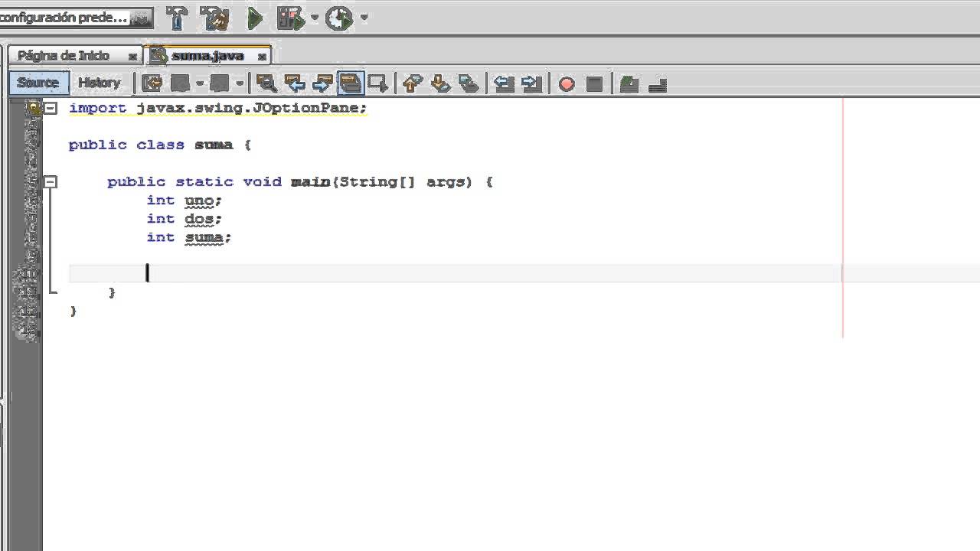980x551 pixels.
Task: Switch to Source view
Action: 38,83
